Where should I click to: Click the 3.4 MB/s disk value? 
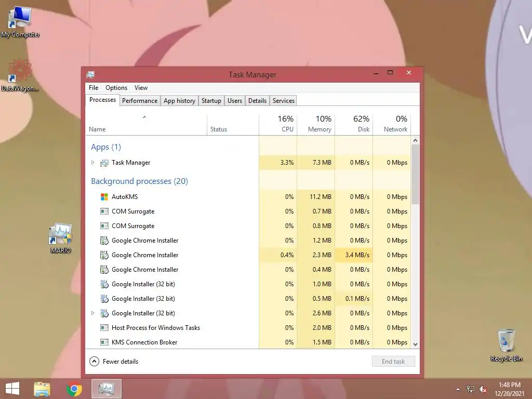point(357,255)
